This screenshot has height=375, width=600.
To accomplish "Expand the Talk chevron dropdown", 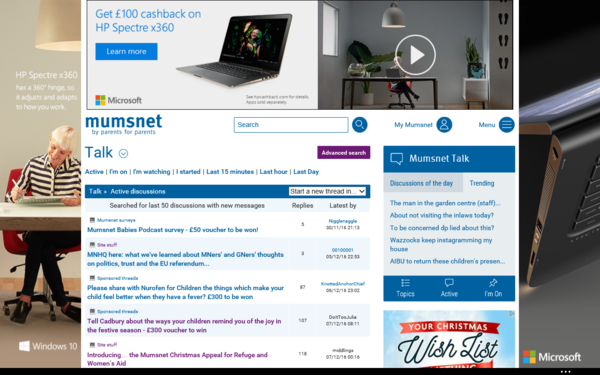I will (123, 153).
